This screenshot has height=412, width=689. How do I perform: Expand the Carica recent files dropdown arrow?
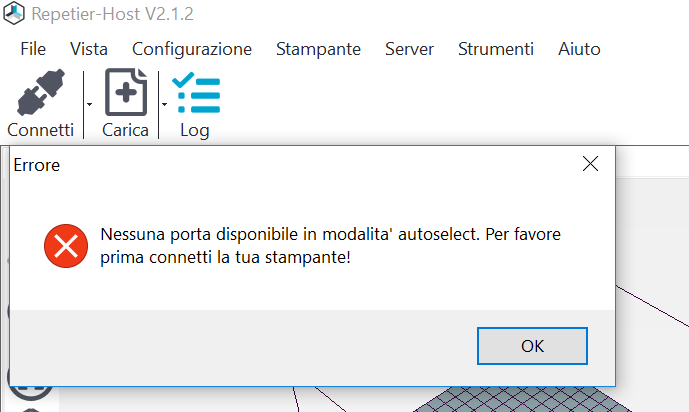pos(164,105)
